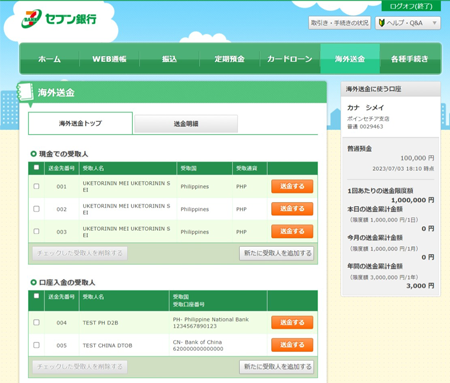Click 'PH- Philippine National Bank' text
This screenshot has height=383, width=450.
[211, 319]
